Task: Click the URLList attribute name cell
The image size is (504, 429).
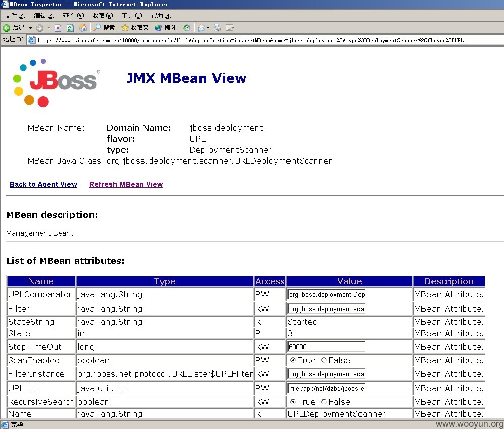Action: coord(41,388)
